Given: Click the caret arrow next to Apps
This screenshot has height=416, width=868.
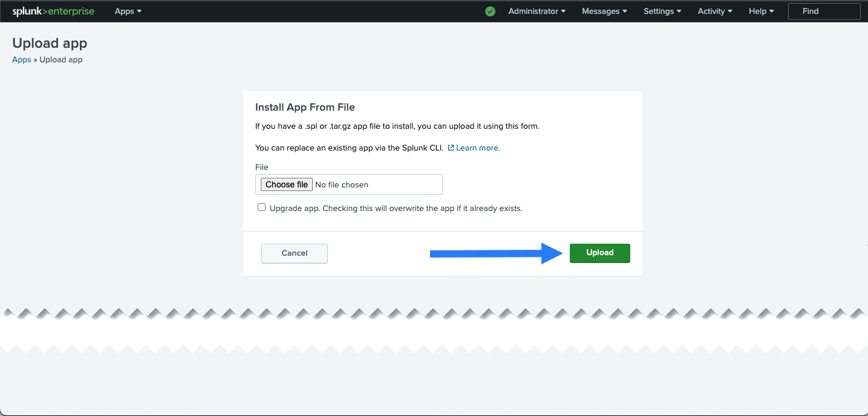Looking at the screenshot, I should [x=139, y=11].
